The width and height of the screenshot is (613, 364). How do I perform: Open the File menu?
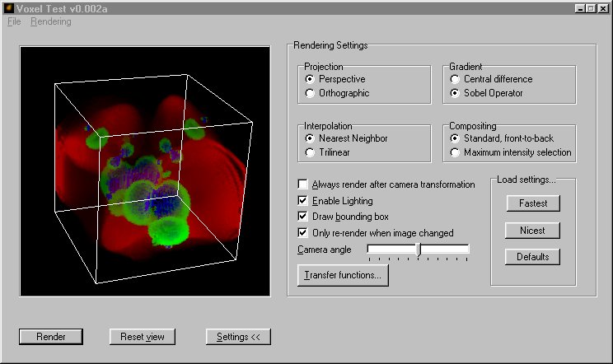point(14,21)
